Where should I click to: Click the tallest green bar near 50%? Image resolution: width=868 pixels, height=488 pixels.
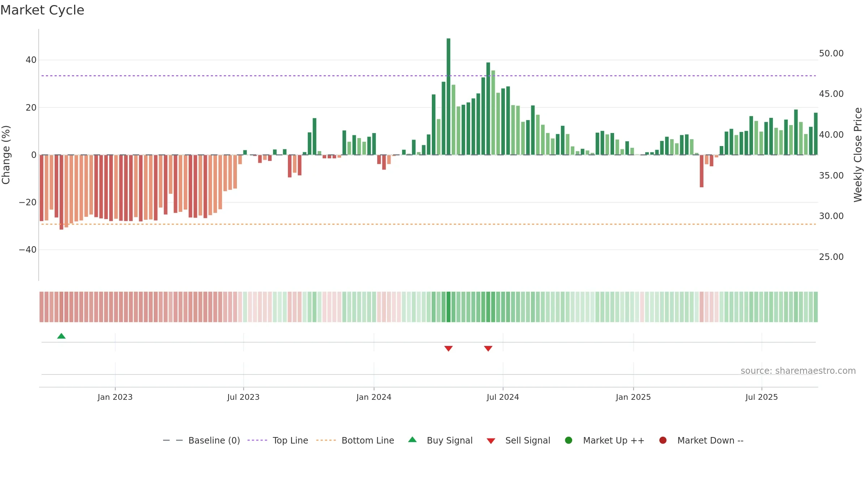(448, 97)
